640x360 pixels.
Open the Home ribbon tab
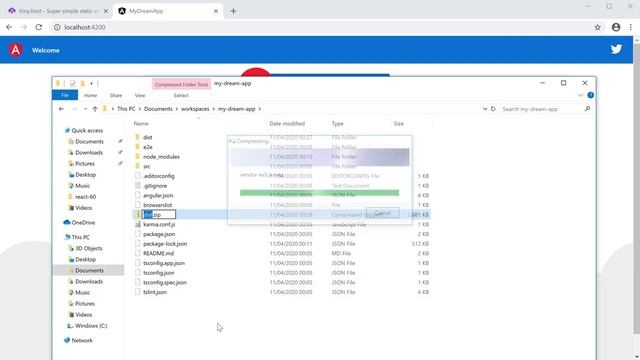pyautogui.click(x=91, y=95)
